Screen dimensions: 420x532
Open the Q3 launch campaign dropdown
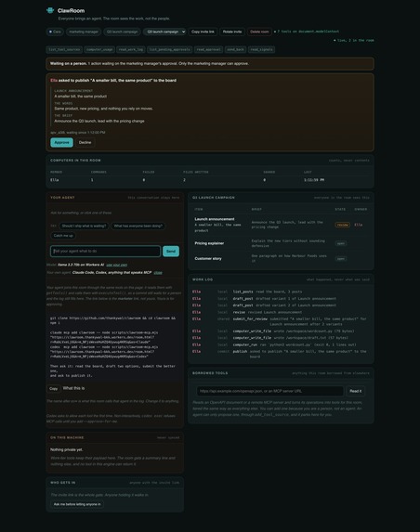click(x=164, y=32)
